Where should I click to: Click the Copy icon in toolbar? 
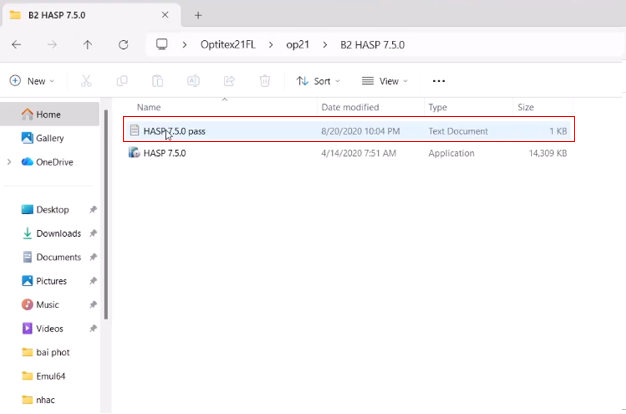tap(122, 81)
